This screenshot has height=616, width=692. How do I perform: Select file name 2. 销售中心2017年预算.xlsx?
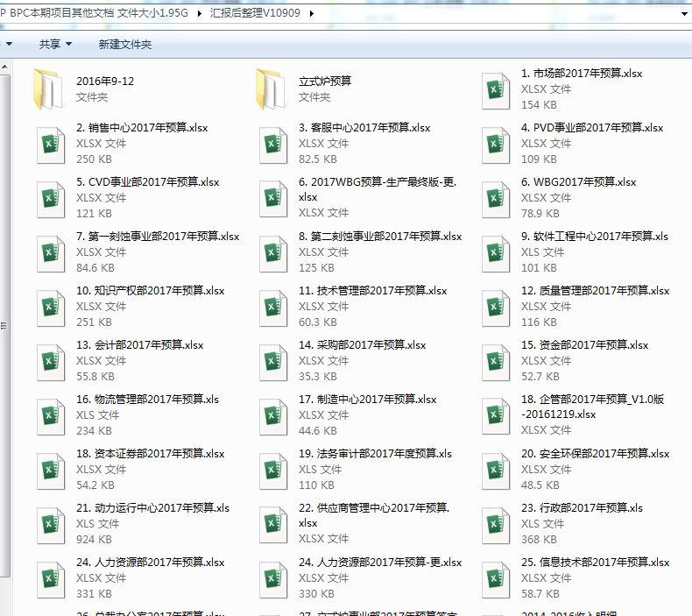[x=142, y=128]
